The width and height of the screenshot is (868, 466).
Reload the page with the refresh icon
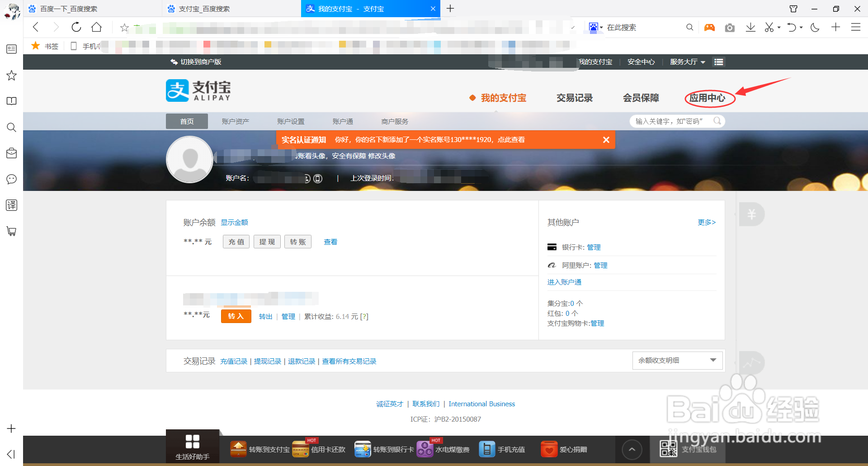76,27
